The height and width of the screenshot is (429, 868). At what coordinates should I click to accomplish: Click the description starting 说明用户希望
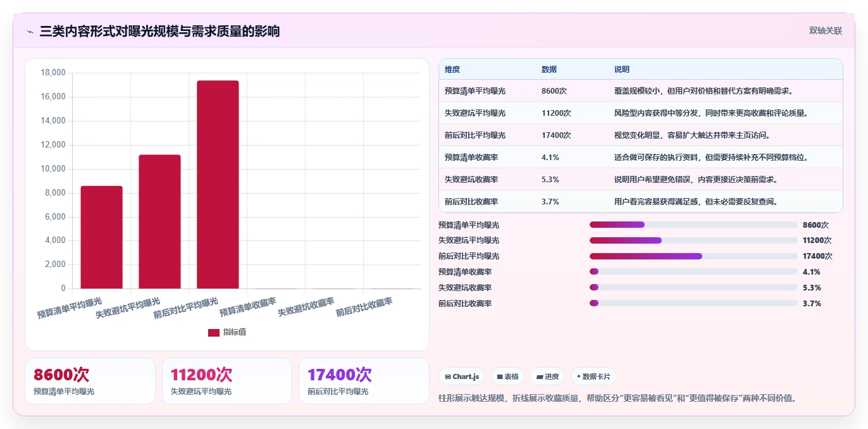[x=696, y=180]
